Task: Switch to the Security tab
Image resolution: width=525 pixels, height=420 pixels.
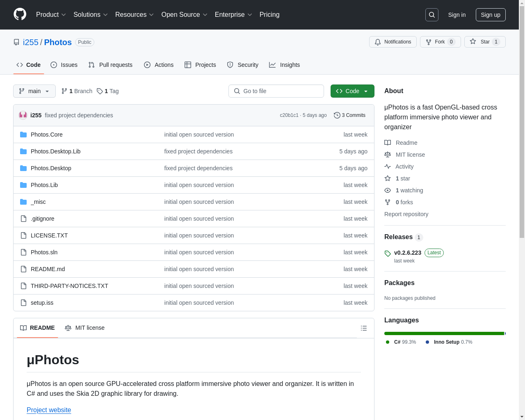Action: (243, 65)
